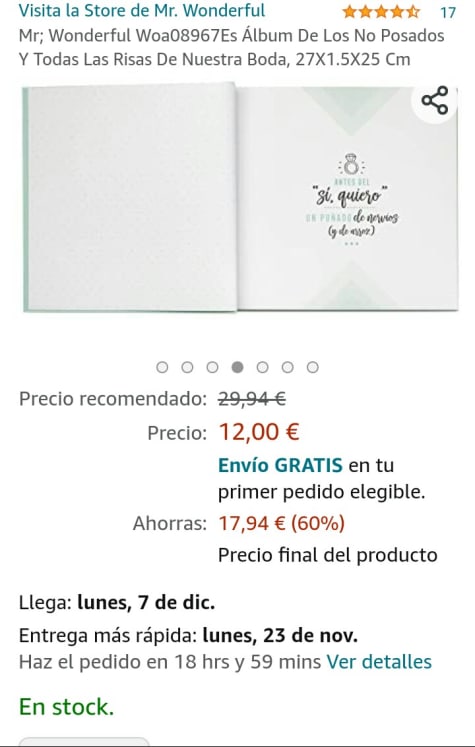Tap the En stock availability text
475x747 pixels.
[x=66, y=707]
